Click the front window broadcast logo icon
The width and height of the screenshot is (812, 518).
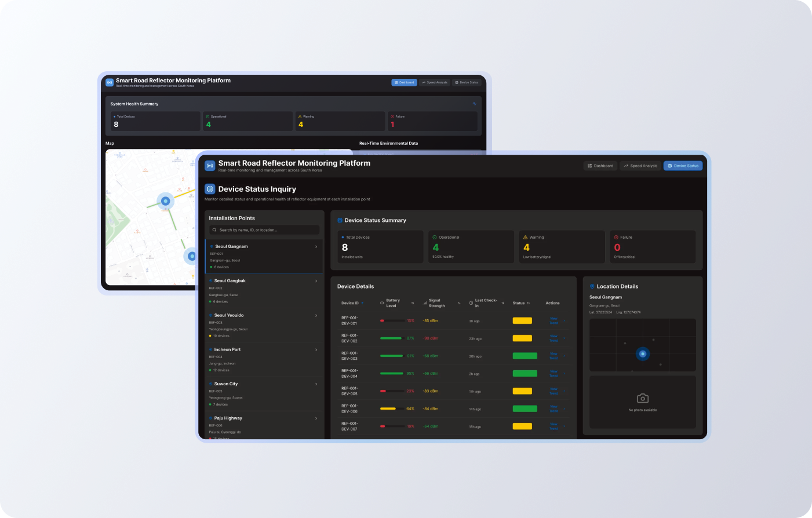210,166
